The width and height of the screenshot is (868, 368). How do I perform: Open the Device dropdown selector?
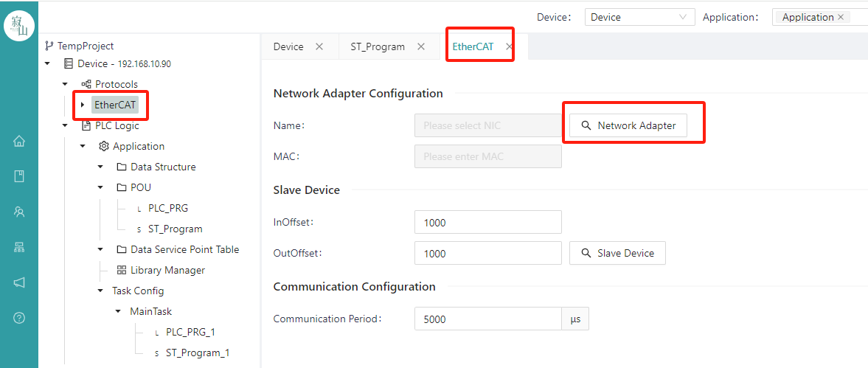point(639,17)
